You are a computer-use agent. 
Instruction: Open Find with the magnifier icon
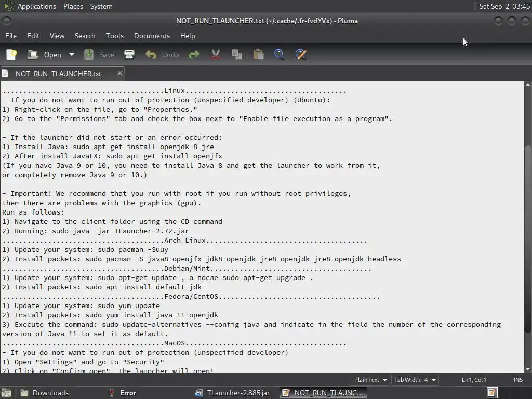click(280, 55)
